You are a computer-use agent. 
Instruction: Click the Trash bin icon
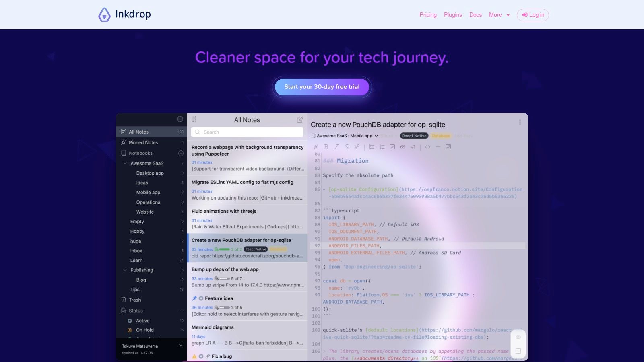(124, 300)
